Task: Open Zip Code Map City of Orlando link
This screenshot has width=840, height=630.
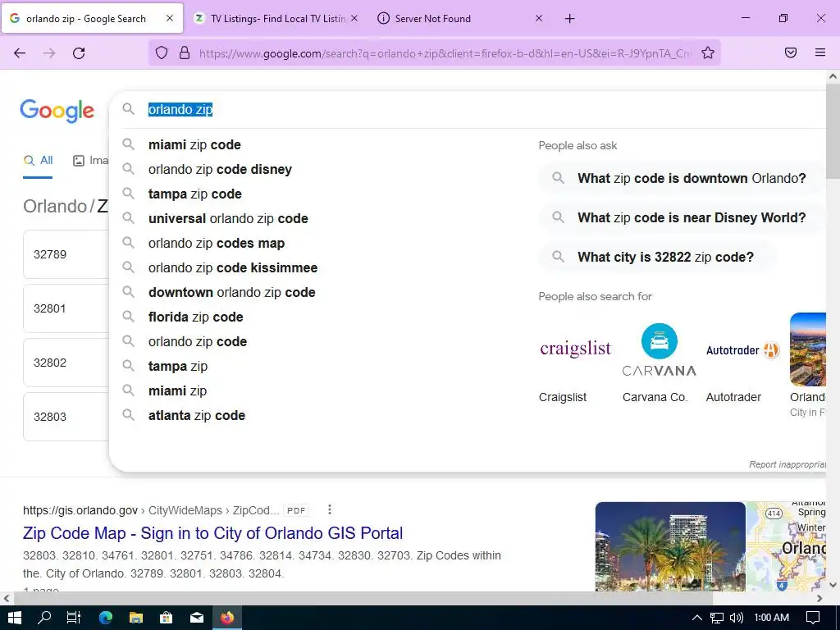Action: pyautogui.click(x=212, y=533)
